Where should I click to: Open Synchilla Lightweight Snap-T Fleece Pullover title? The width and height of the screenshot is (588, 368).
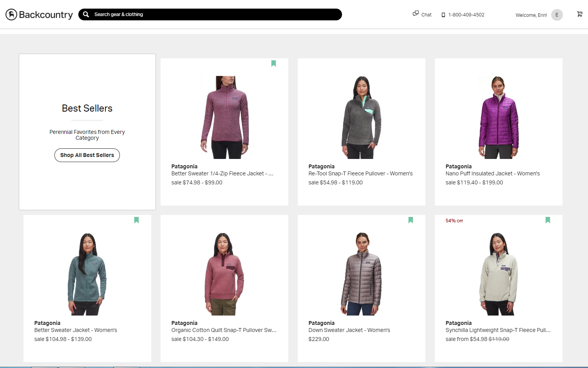[x=498, y=330]
